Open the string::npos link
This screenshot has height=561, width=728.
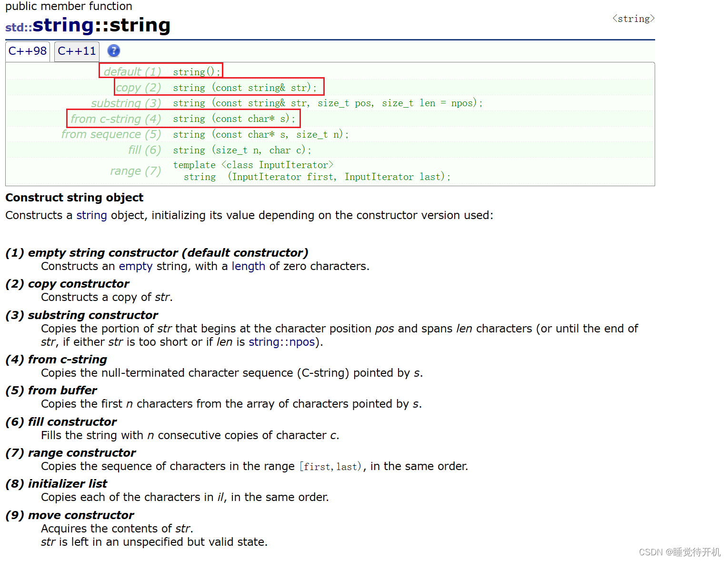tap(282, 342)
